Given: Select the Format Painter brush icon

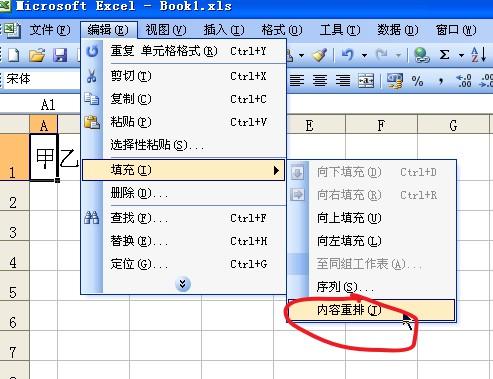Looking at the screenshot, I should point(319,55).
